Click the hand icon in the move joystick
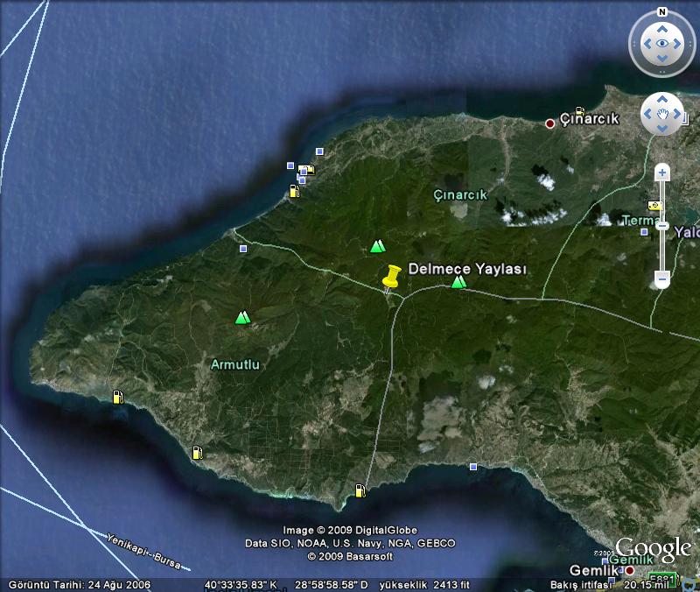700x592 pixels. (662, 114)
